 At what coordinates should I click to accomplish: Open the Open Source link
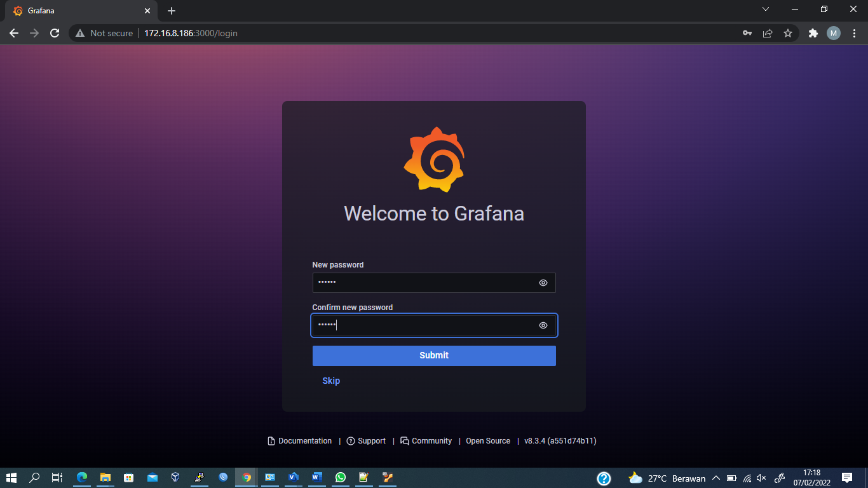(x=488, y=441)
